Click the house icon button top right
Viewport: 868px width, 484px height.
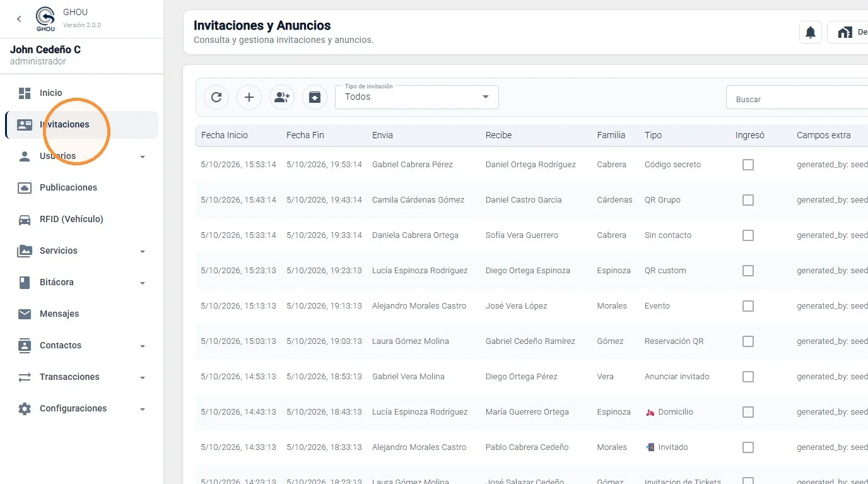848,32
